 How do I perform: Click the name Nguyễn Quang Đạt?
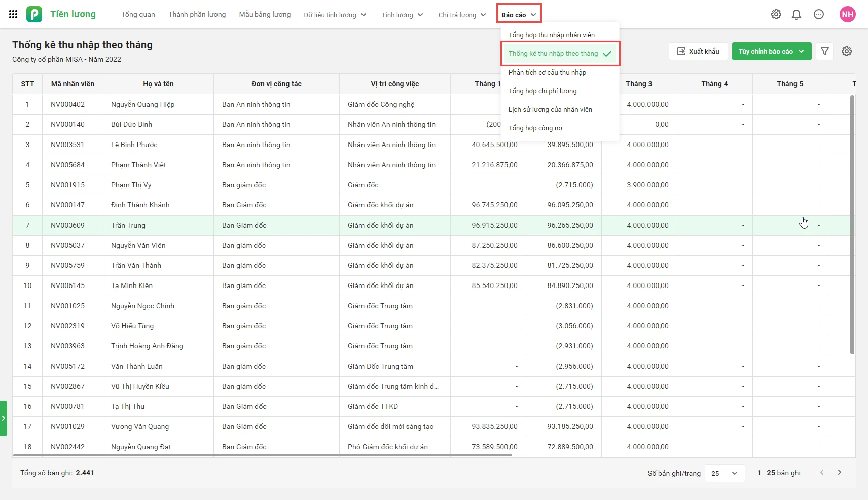[x=141, y=447]
